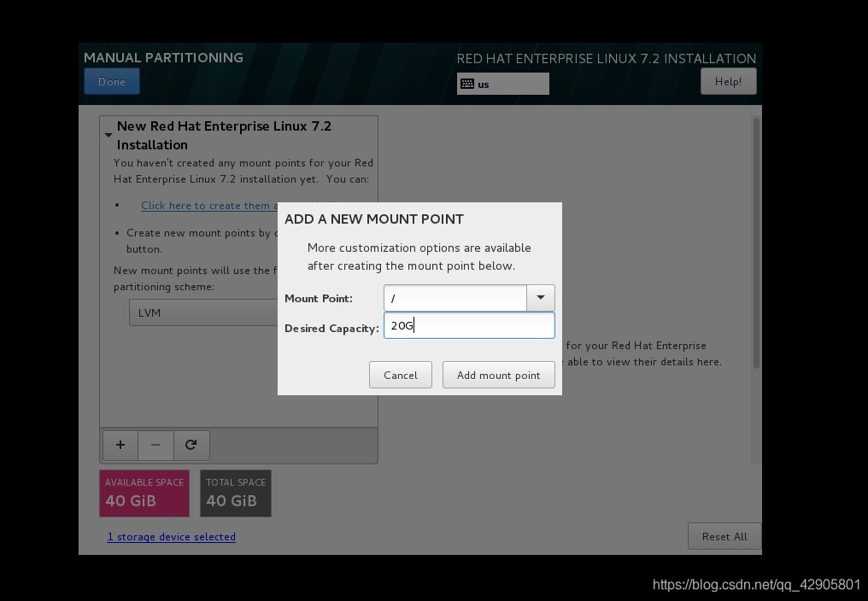Cancel the new mount point dialog
The height and width of the screenshot is (601, 868).
400,375
